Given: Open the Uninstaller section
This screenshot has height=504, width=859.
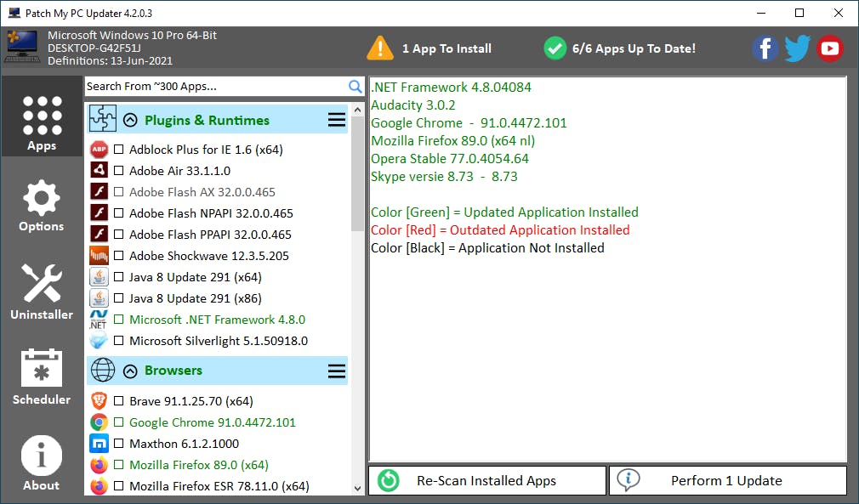Looking at the screenshot, I should [42, 292].
